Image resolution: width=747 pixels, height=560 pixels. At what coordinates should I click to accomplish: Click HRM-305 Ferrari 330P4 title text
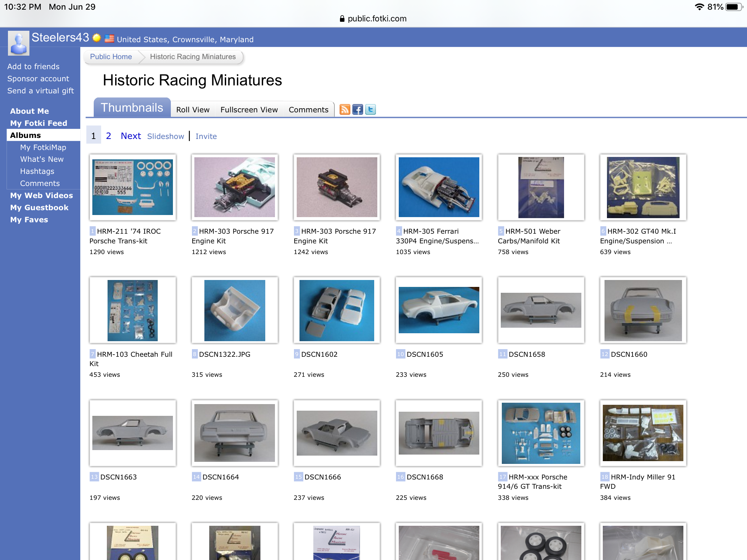point(437,236)
